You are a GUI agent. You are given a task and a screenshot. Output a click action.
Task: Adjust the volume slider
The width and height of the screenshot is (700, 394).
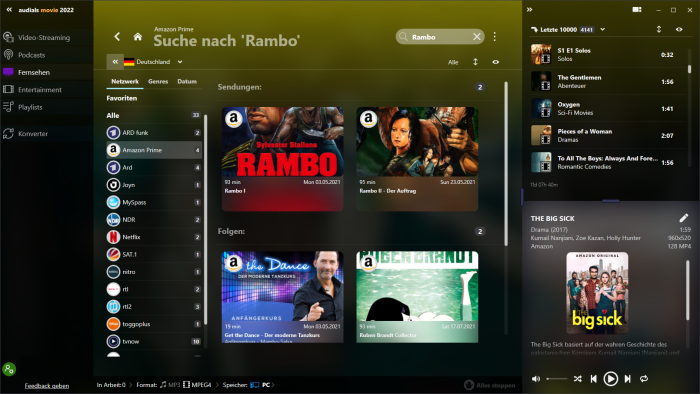(557, 379)
